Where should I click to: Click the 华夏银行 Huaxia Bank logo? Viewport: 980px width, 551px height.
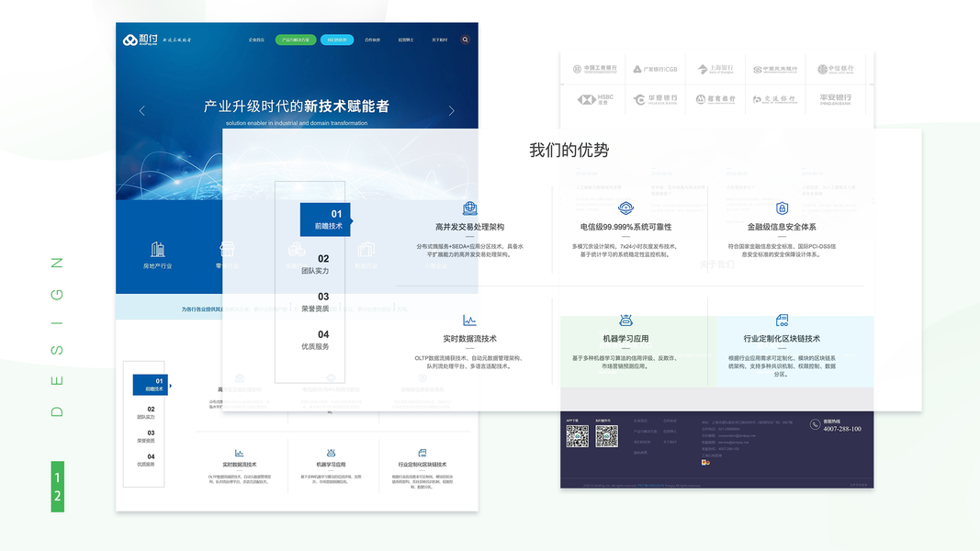[655, 99]
